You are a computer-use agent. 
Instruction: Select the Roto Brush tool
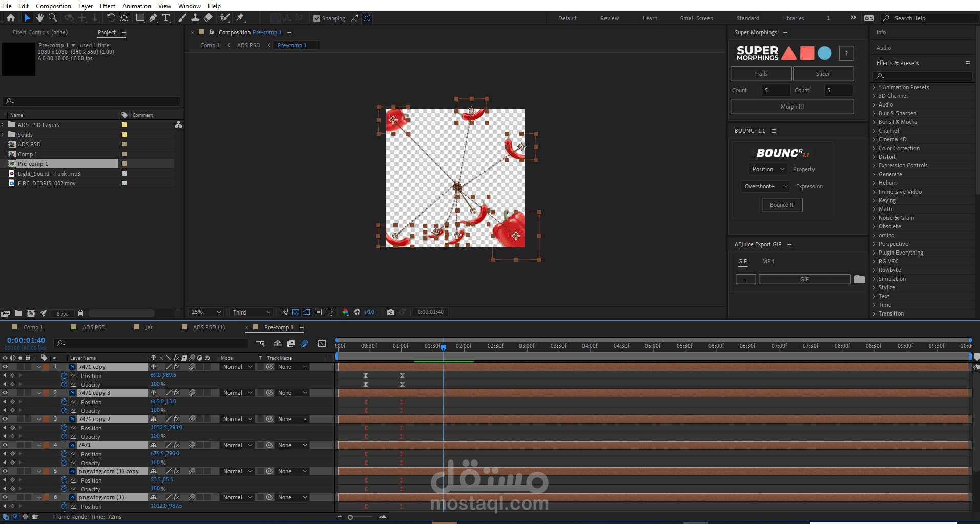click(224, 18)
